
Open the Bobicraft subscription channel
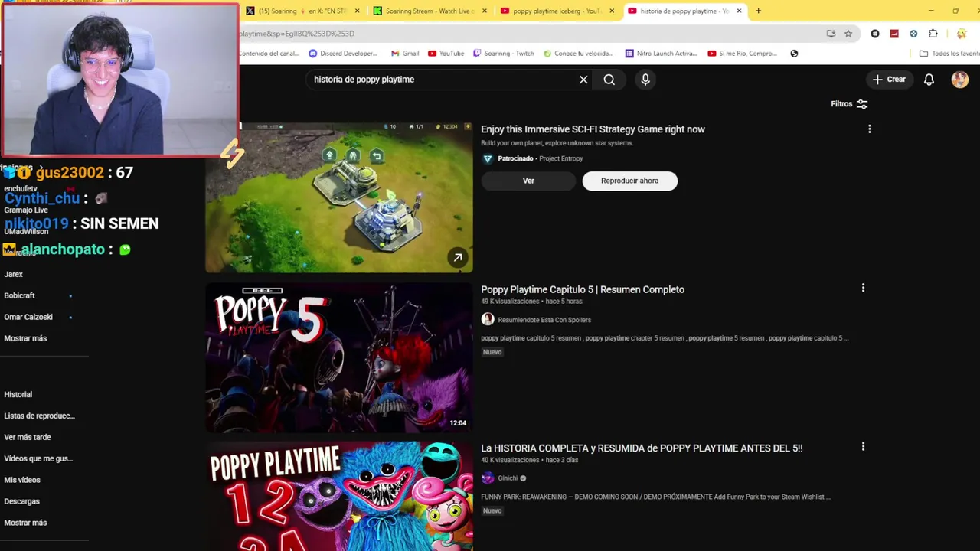pyautogui.click(x=19, y=295)
